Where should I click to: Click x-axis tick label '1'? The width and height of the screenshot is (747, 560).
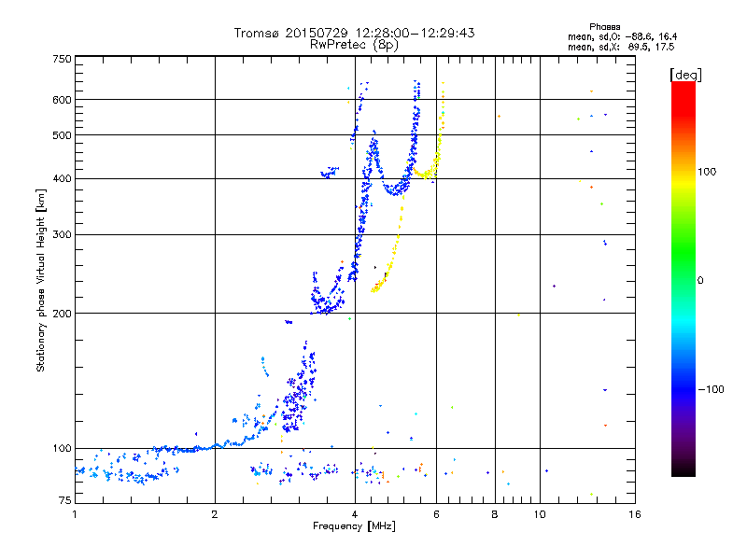click(75, 514)
